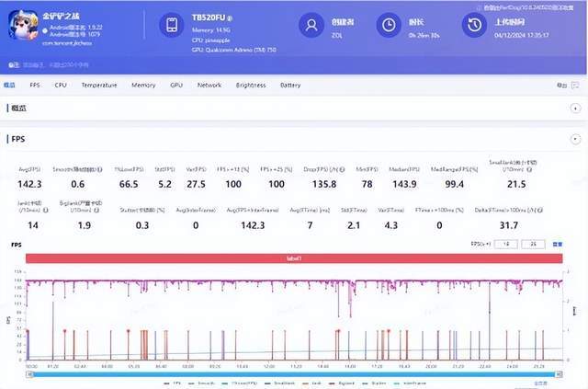This screenshot has width=588, height=389.
Task: Click the blue timeline range slider
Action: 294,372
